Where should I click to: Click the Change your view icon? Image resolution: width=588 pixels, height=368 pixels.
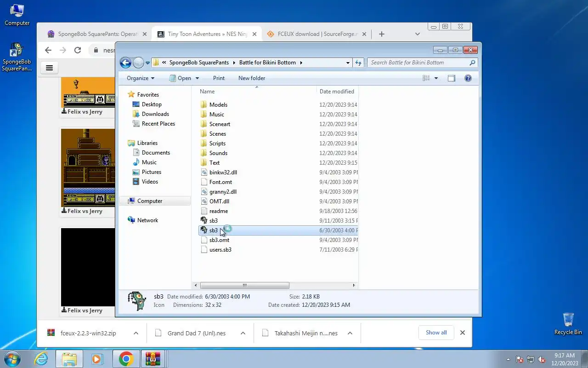426,78
